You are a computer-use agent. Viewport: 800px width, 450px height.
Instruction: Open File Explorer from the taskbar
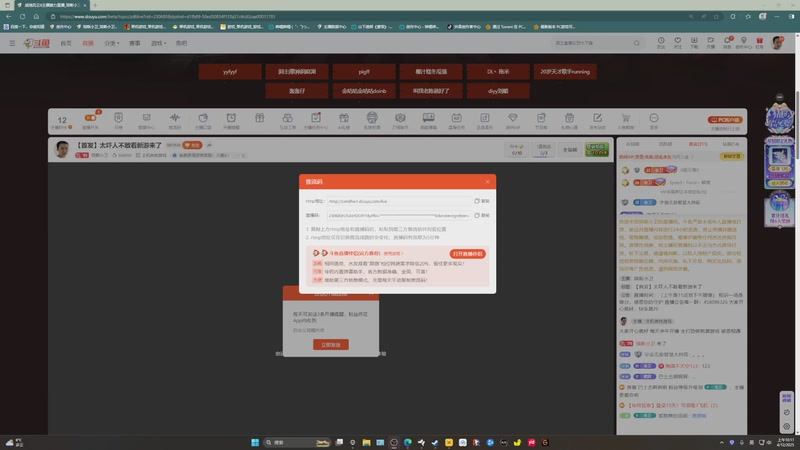point(366,442)
